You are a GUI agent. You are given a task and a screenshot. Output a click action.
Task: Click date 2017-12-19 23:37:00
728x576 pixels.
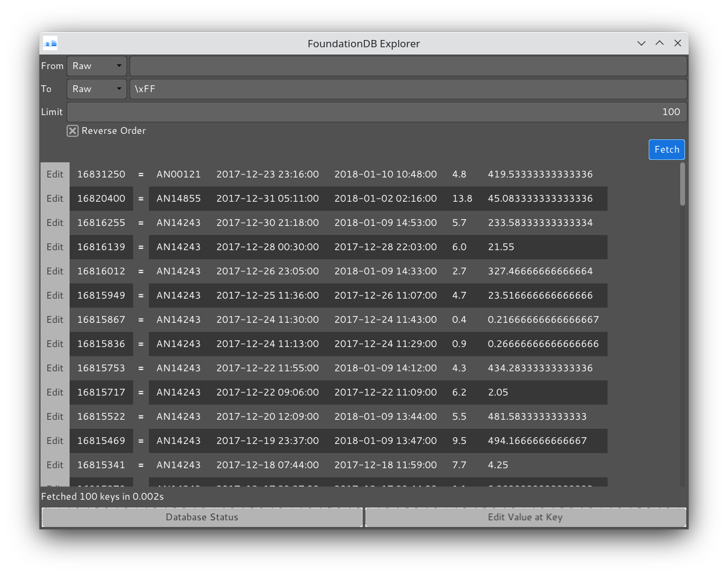pyautogui.click(x=267, y=441)
